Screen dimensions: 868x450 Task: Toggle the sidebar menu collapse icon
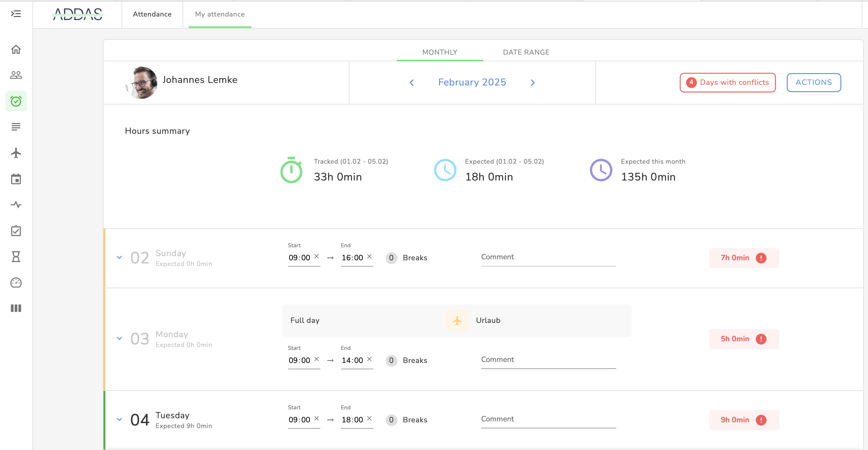(x=16, y=14)
